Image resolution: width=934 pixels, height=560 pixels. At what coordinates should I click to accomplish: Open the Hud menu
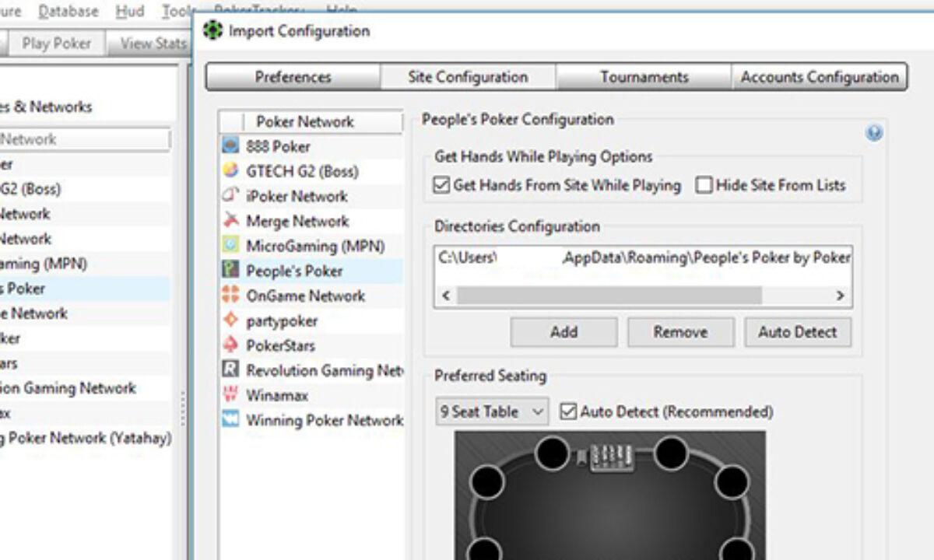129,11
